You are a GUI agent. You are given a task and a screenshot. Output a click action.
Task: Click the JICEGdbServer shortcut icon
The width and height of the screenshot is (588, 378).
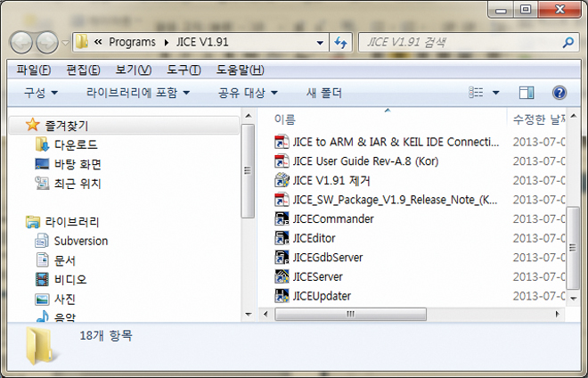coord(282,258)
